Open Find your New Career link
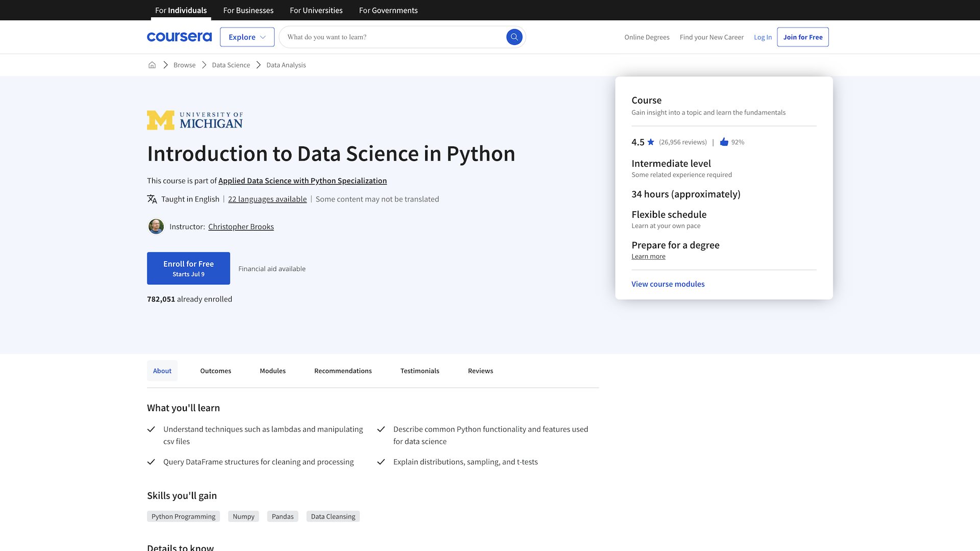The height and width of the screenshot is (551, 980). click(712, 37)
